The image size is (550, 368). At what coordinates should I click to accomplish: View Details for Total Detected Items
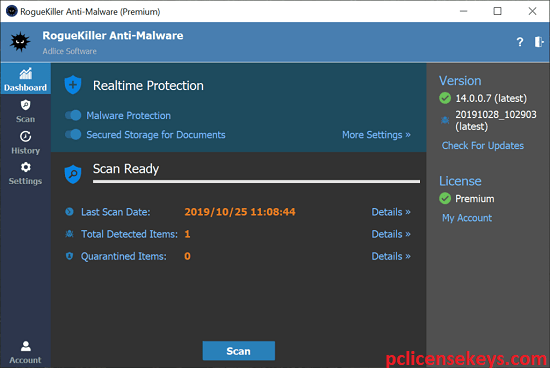(x=391, y=234)
